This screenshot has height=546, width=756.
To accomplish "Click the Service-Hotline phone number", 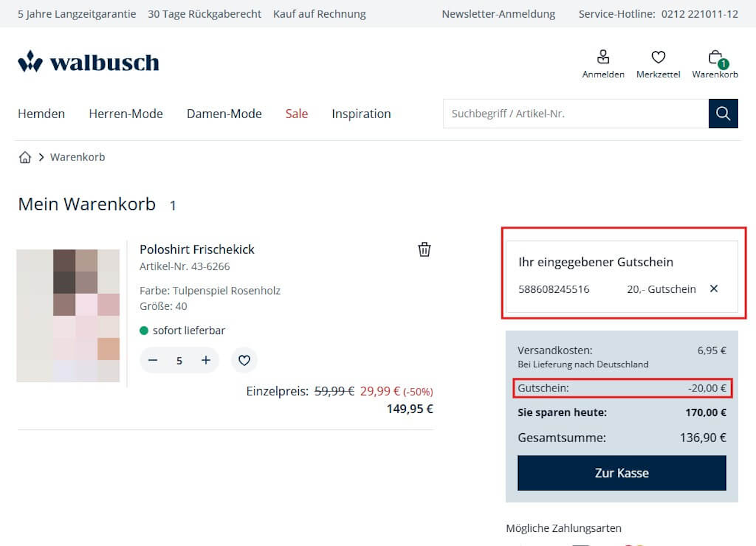I will pos(699,14).
